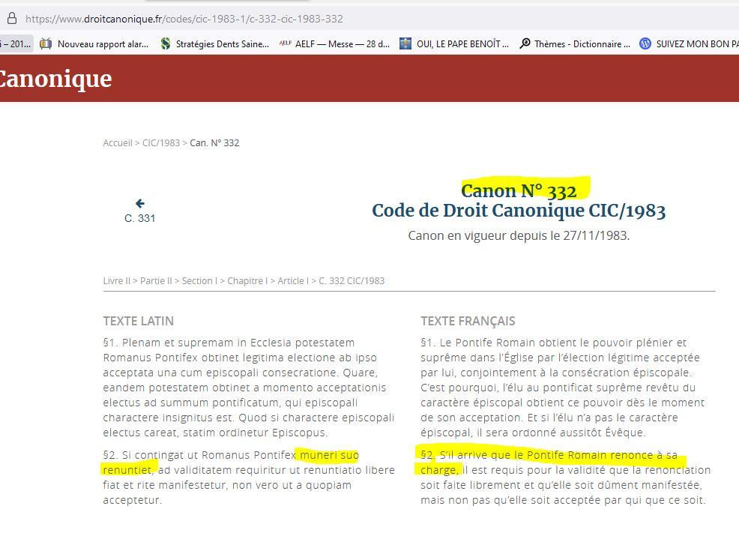Navigate to Chapitre I in hierarchy breadcrumb
This screenshot has height=560, width=739.
(x=247, y=281)
